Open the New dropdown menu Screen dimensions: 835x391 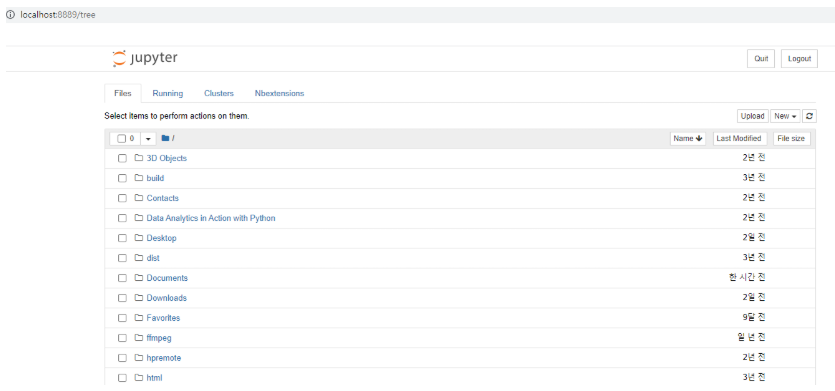[x=785, y=116]
